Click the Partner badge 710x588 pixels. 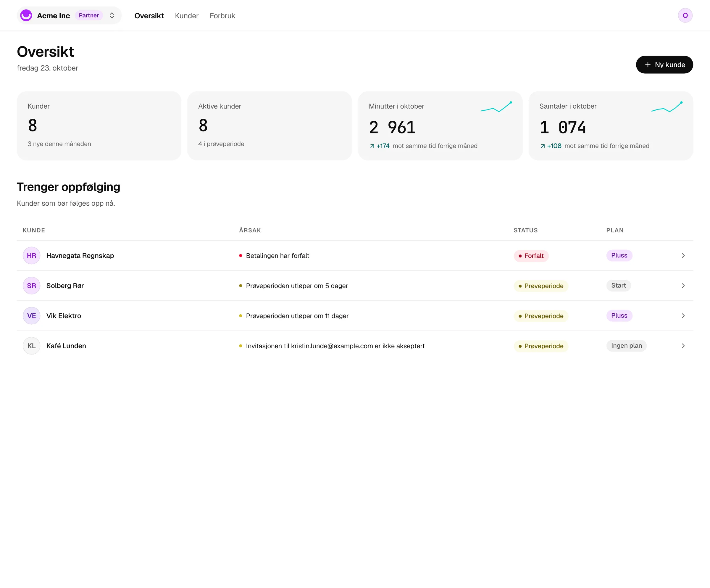tap(88, 16)
